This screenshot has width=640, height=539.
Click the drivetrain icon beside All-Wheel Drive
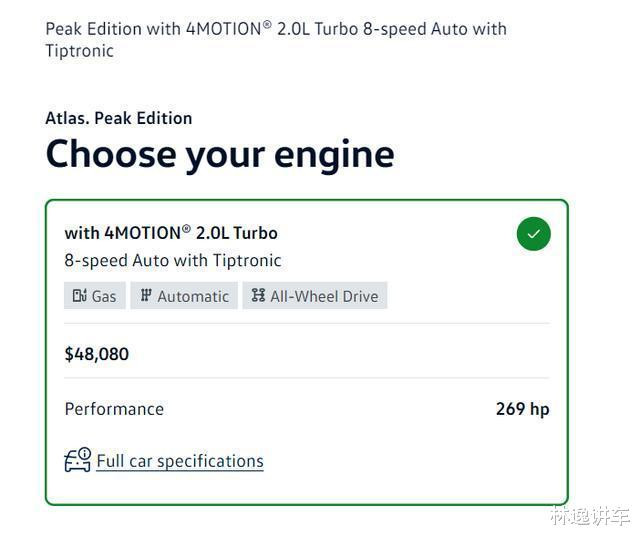[258, 295]
